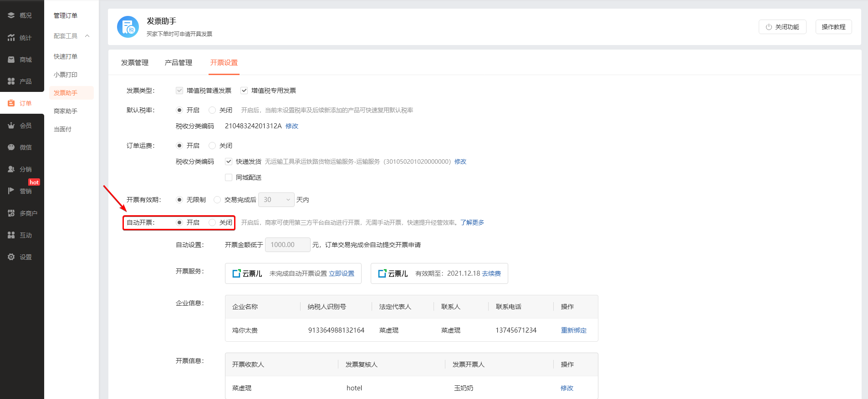The height and width of the screenshot is (399, 868).
Task: Click the 微信 WeChat icon
Action: click(x=11, y=147)
